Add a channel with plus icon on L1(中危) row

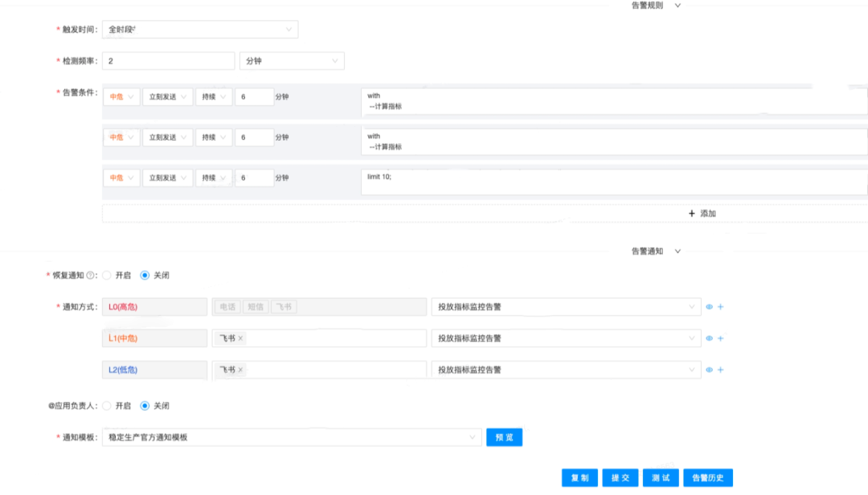721,338
